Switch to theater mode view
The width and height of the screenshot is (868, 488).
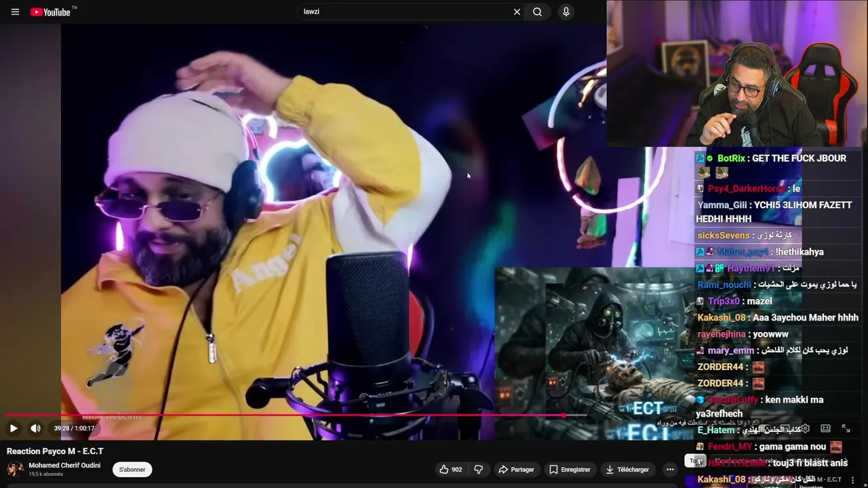click(825, 428)
